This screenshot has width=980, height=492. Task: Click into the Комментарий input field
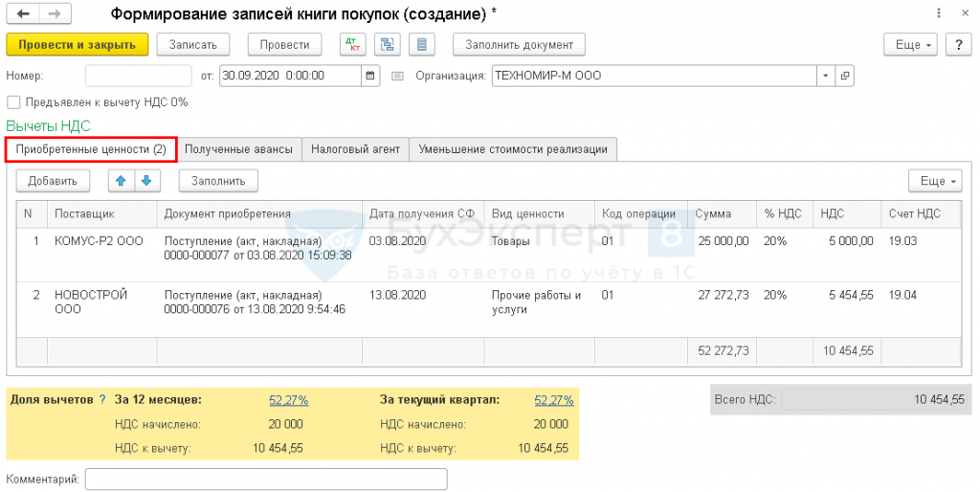[266, 479]
